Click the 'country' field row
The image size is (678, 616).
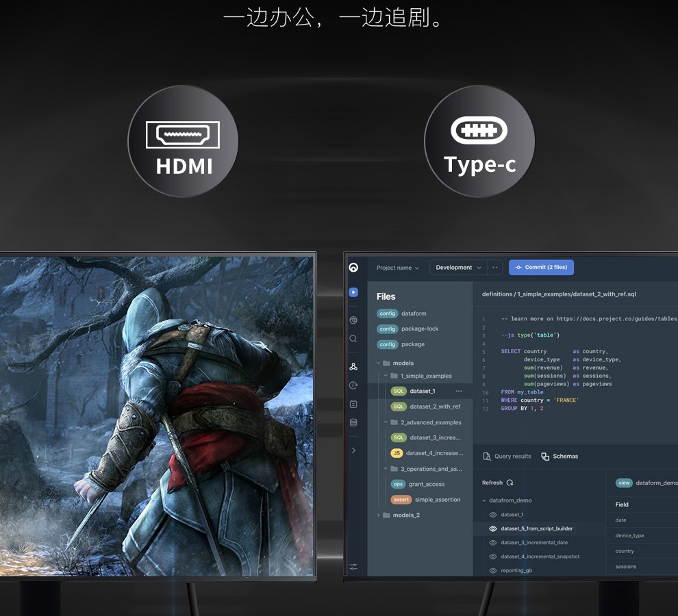(x=642, y=551)
